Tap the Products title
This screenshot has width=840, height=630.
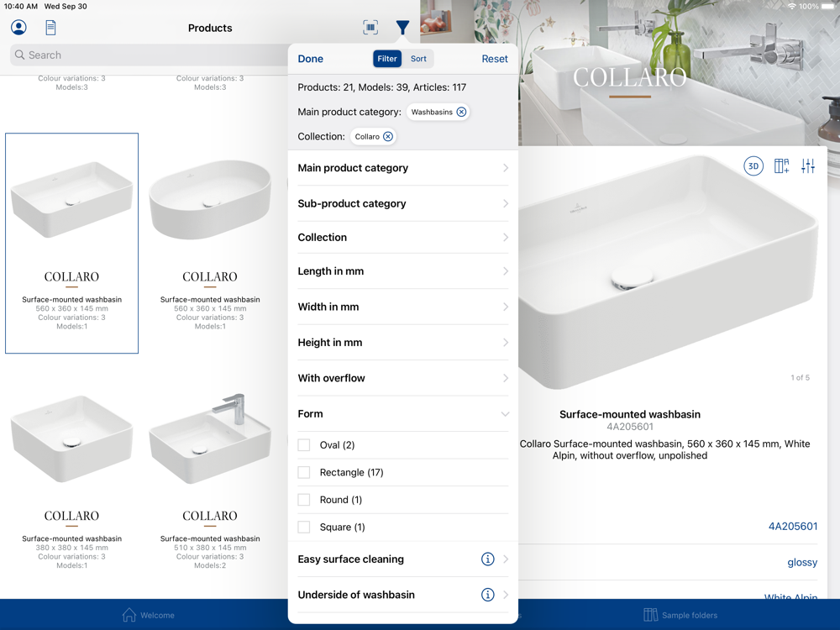[x=210, y=28]
